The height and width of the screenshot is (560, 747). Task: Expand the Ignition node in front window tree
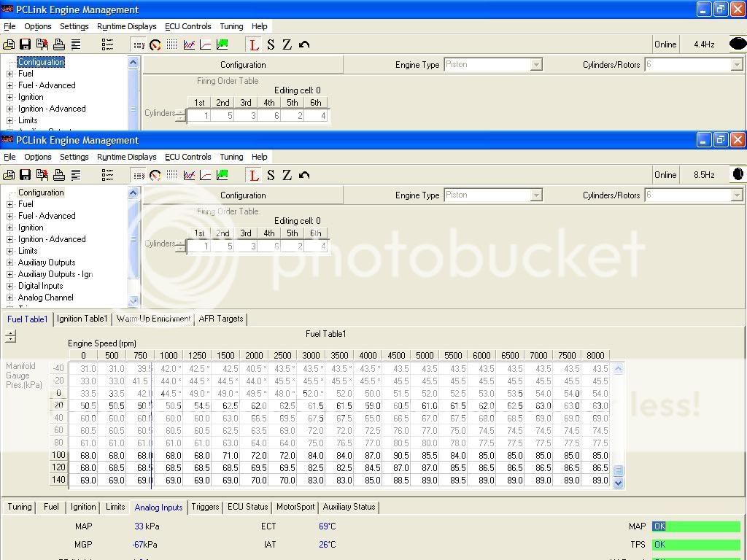point(9,227)
